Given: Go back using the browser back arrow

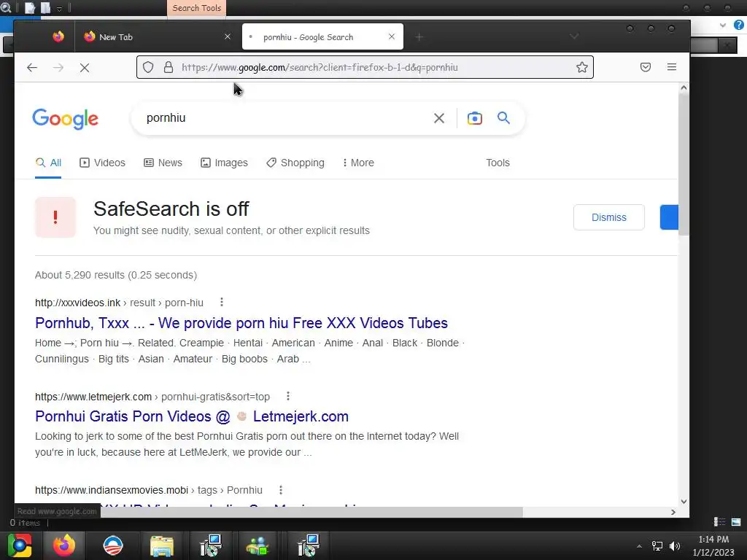Looking at the screenshot, I should 32,68.
